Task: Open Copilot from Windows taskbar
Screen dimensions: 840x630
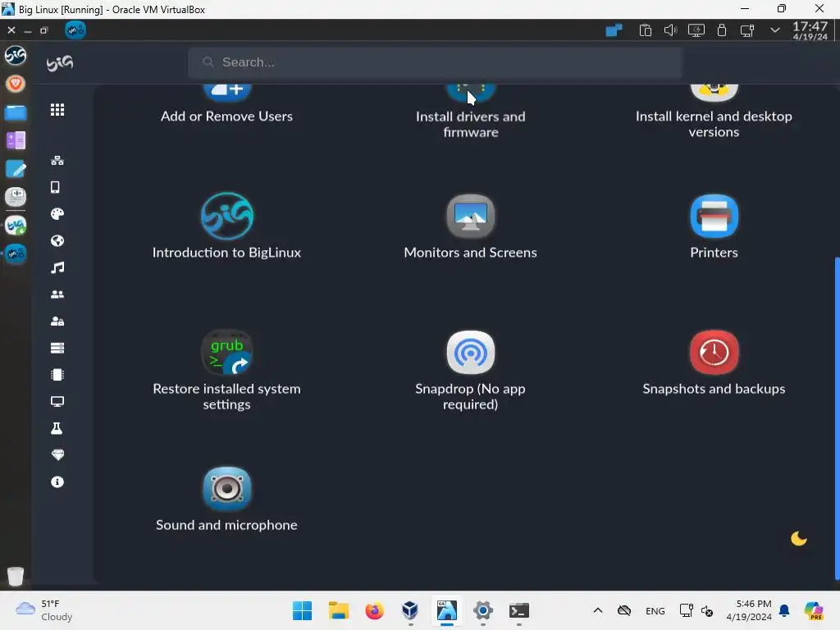Action: pos(814,610)
